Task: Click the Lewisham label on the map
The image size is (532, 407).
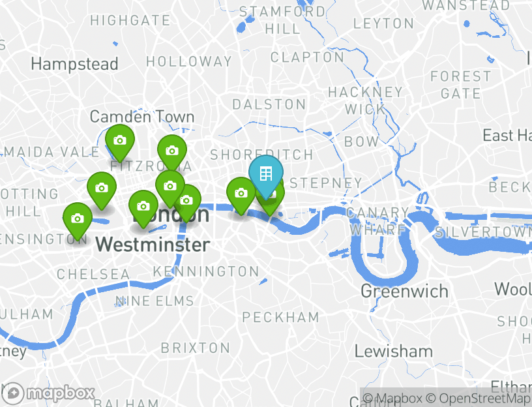Action: click(x=394, y=352)
